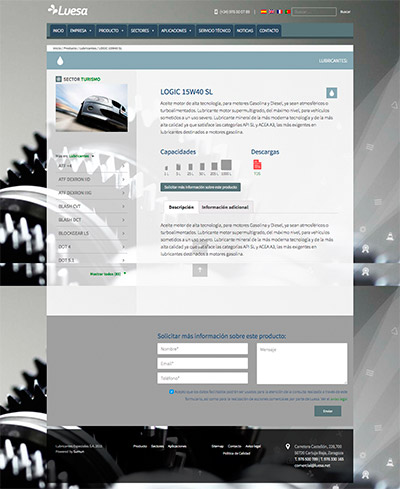Click the Luesa logo

(68, 10)
